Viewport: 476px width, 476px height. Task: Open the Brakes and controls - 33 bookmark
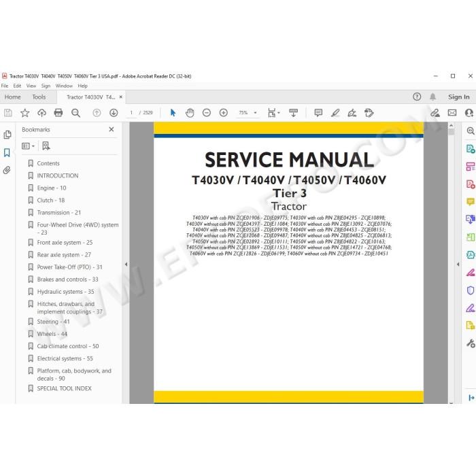68,279
